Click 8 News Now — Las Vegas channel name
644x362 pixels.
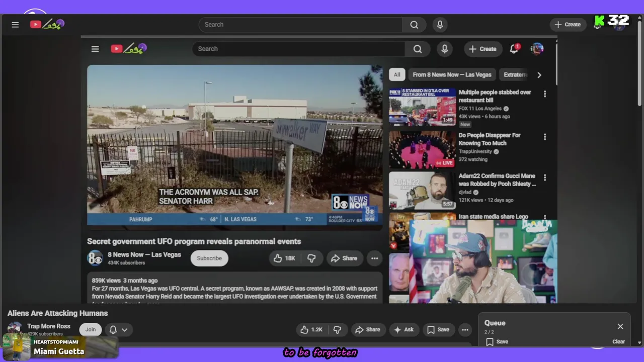tap(144, 254)
